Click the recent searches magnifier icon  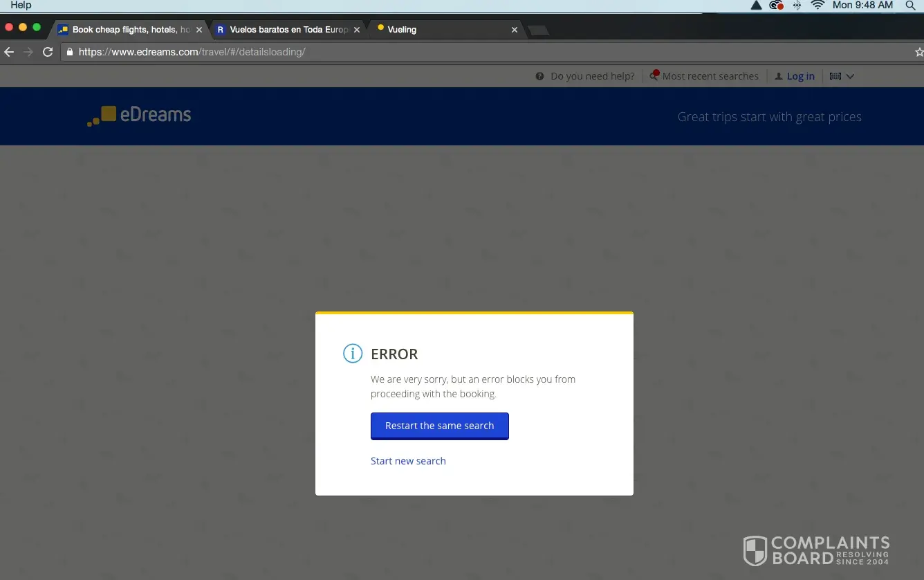tap(654, 75)
